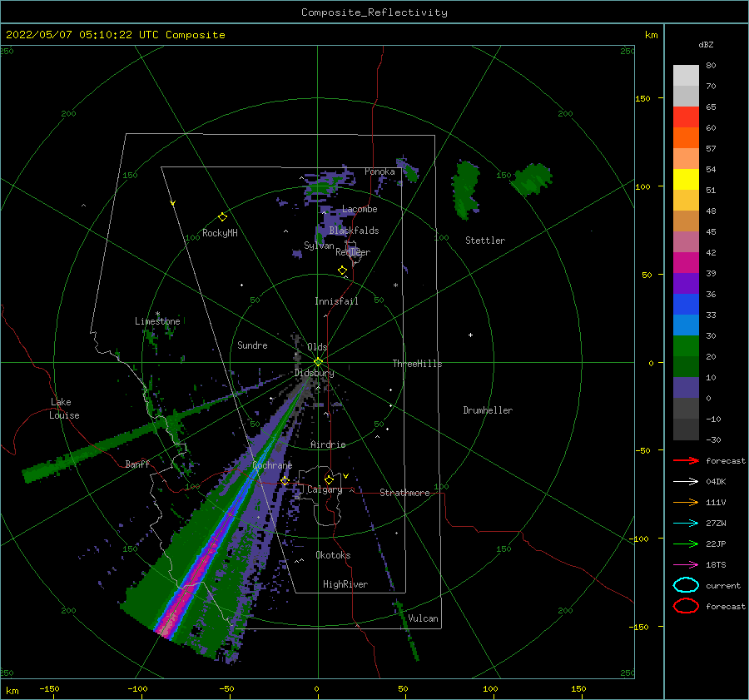Screen dimensions: 749x700
Task: Click the Cochrane city label
Action: tap(272, 465)
